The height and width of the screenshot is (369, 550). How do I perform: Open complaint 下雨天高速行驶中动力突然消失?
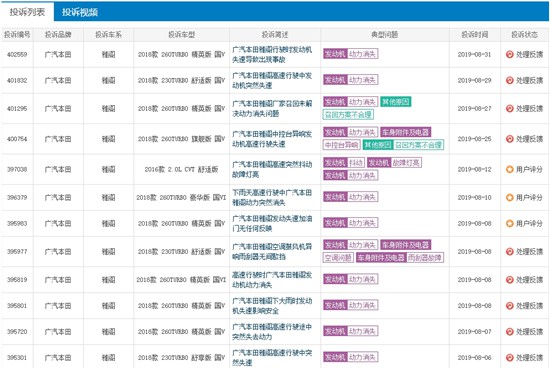pos(272,197)
